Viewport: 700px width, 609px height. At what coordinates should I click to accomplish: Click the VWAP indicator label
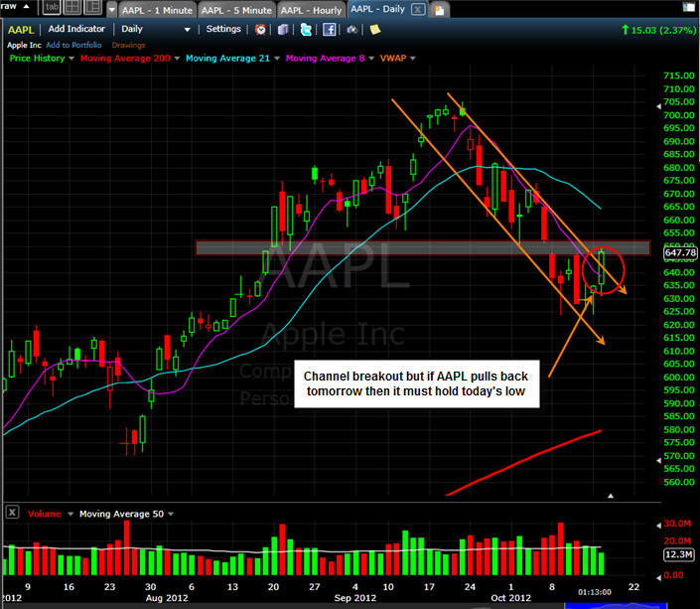[393, 59]
